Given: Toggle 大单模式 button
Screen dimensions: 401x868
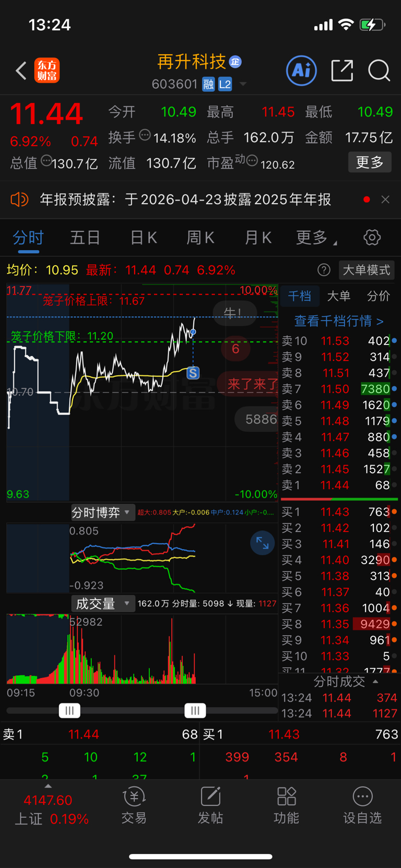Looking at the screenshot, I should coord(367,270).
